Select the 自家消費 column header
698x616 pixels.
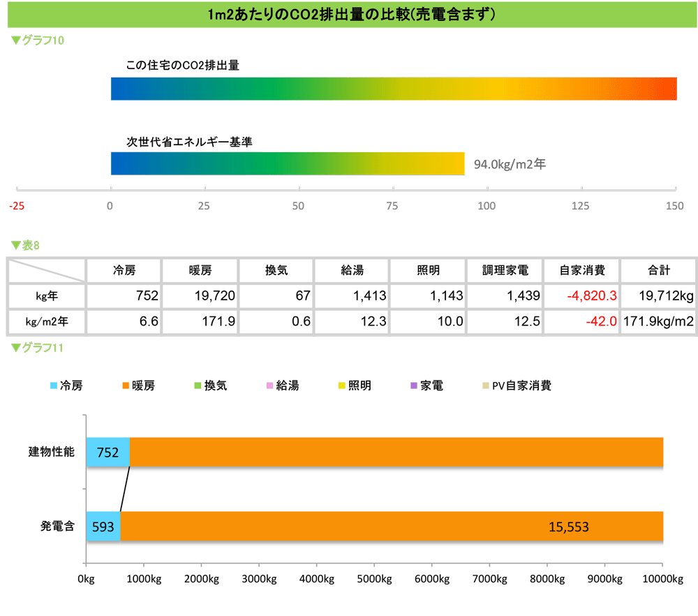pos(582,270)
